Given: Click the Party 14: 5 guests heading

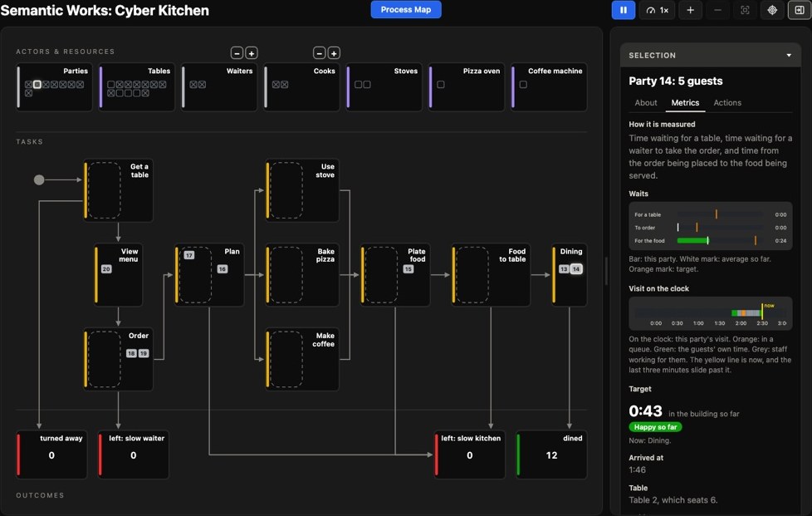Looking at the screenshot, I should point(675,81).
